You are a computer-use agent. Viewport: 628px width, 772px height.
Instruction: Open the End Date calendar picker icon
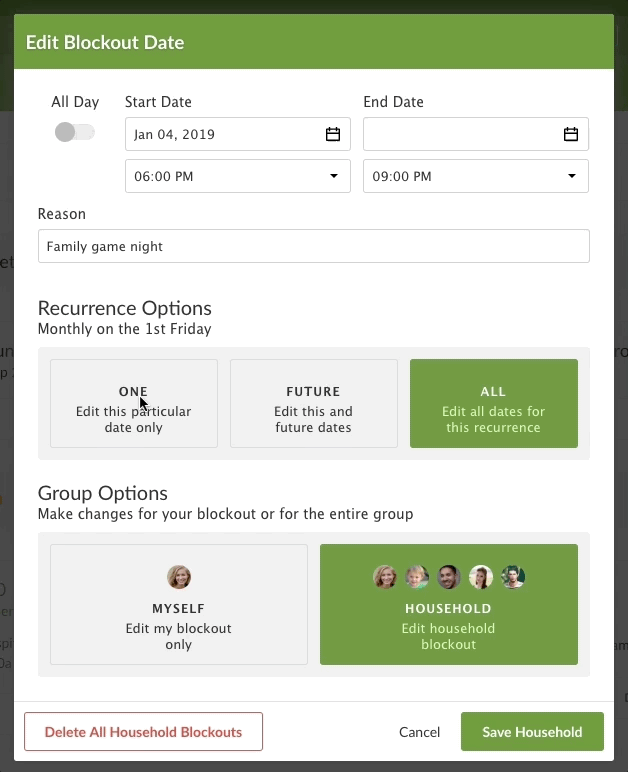point(570,134)
